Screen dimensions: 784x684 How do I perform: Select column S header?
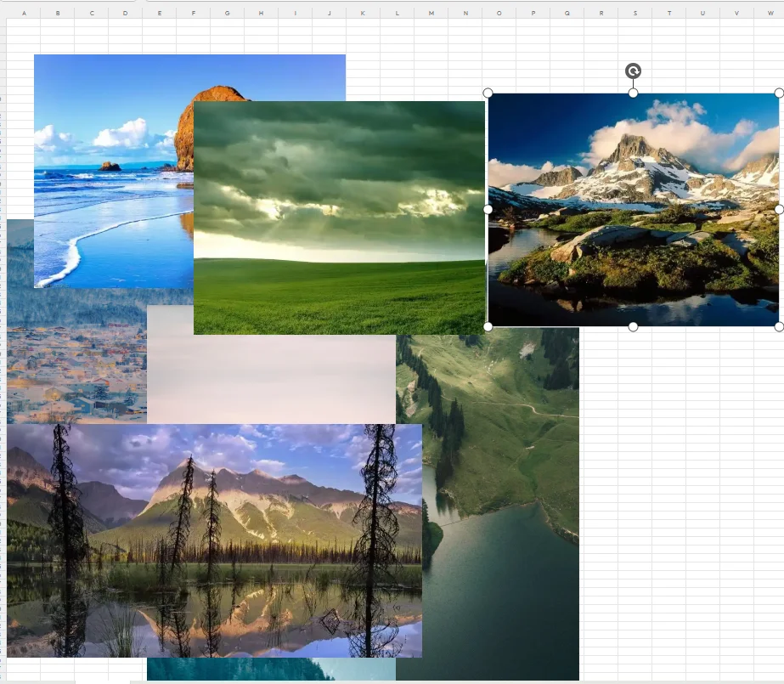tap(635, 13)
